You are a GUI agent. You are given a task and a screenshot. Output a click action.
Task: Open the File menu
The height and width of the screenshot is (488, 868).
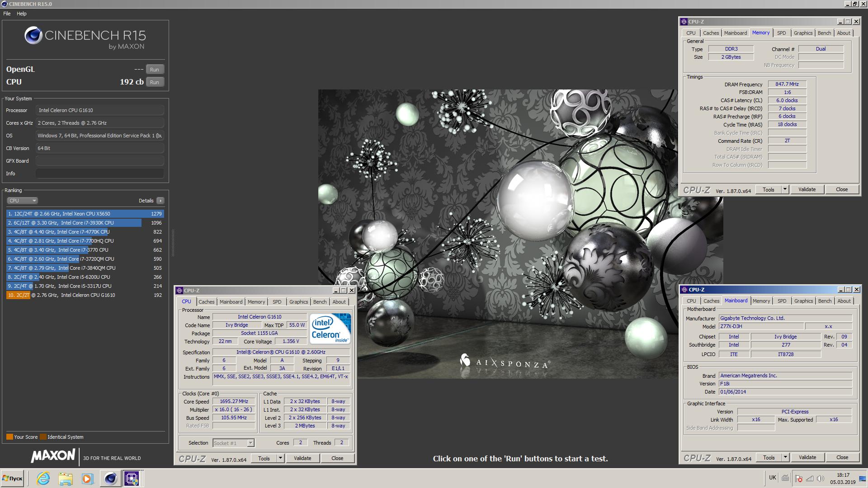[x=7, y=14]
